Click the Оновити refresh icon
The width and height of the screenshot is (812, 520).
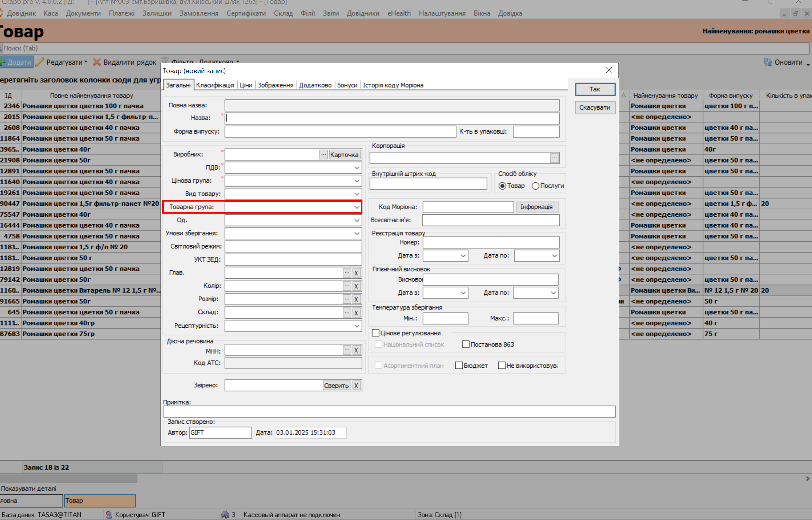coord(767,62)
